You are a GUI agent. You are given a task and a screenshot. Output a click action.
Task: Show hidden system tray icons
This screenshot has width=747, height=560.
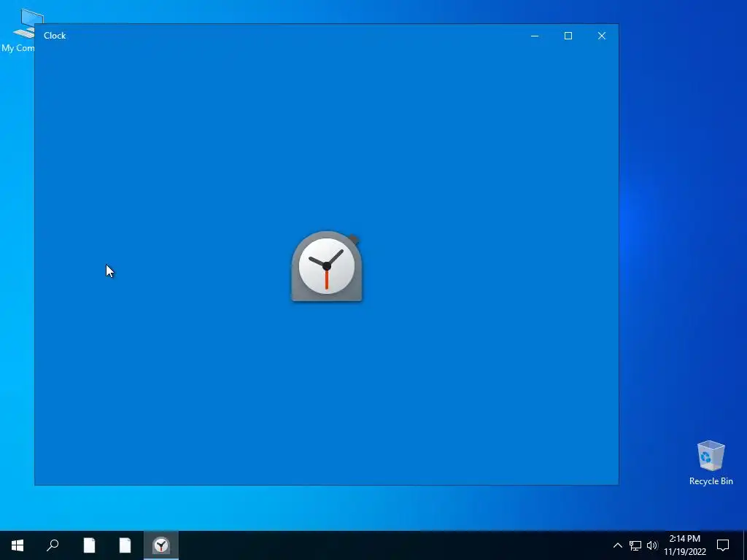pos(617,545)
